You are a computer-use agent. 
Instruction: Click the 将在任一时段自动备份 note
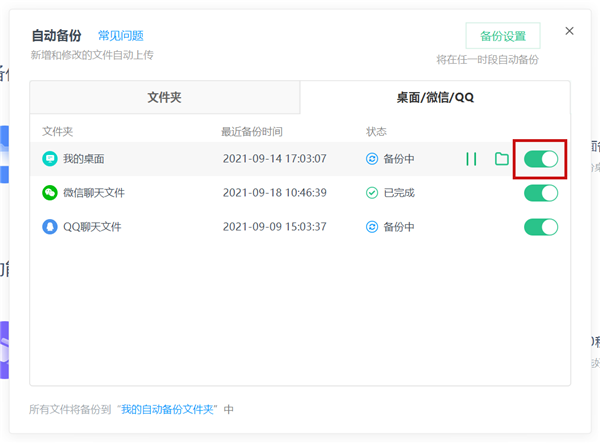click(488, 60)
